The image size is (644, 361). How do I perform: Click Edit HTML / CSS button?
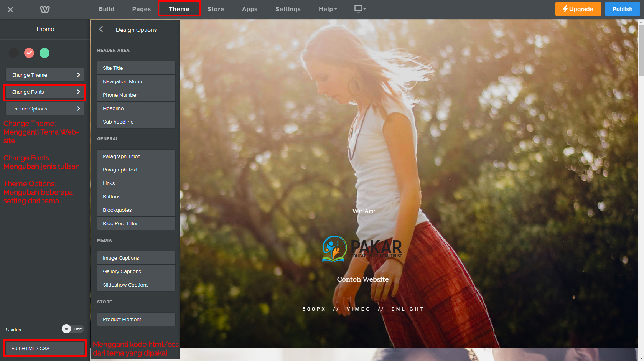point(45,348)
